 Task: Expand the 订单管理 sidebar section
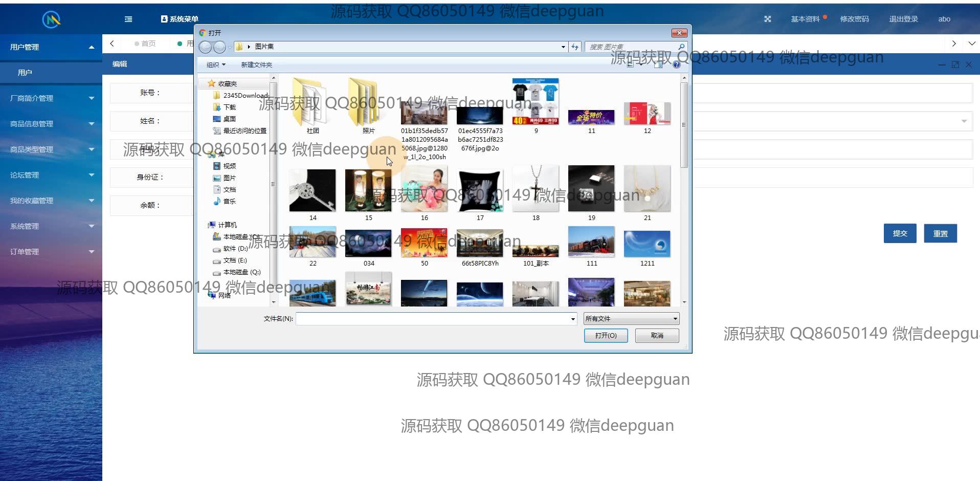click(51, 252)
